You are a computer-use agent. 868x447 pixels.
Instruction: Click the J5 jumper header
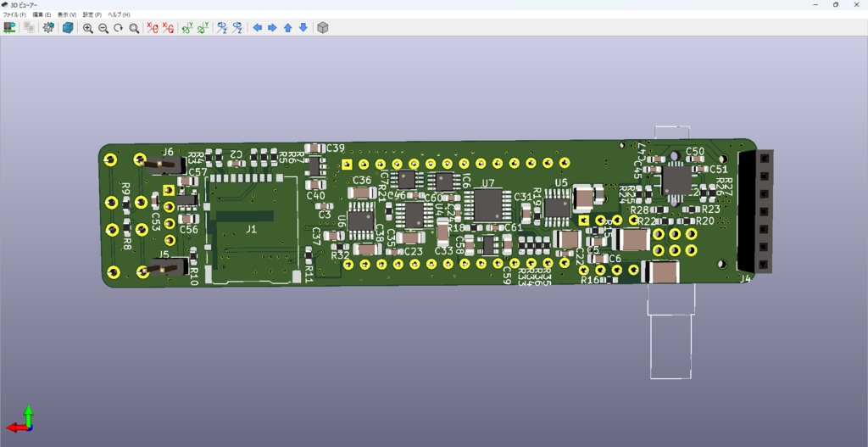click(x=164, y=269)
